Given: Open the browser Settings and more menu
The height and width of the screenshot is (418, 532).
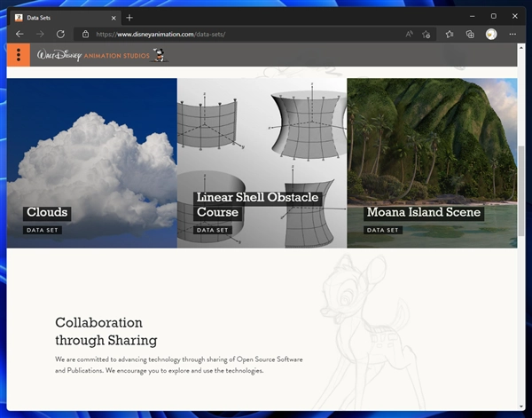Looking at the screenshot, I should point(512,34).
